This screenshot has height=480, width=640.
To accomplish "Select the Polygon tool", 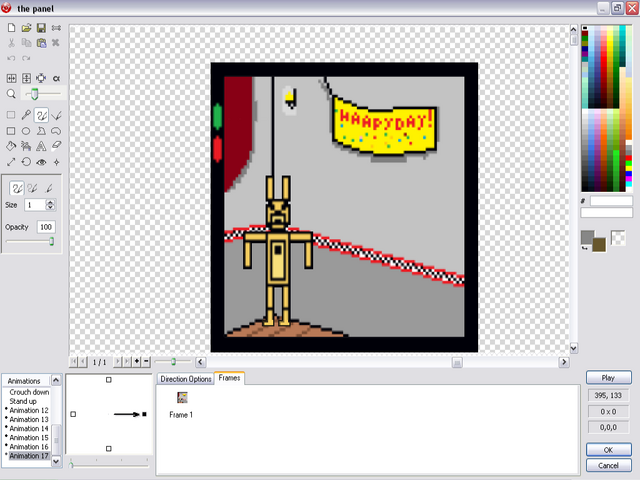I will (x=41, y=131).
